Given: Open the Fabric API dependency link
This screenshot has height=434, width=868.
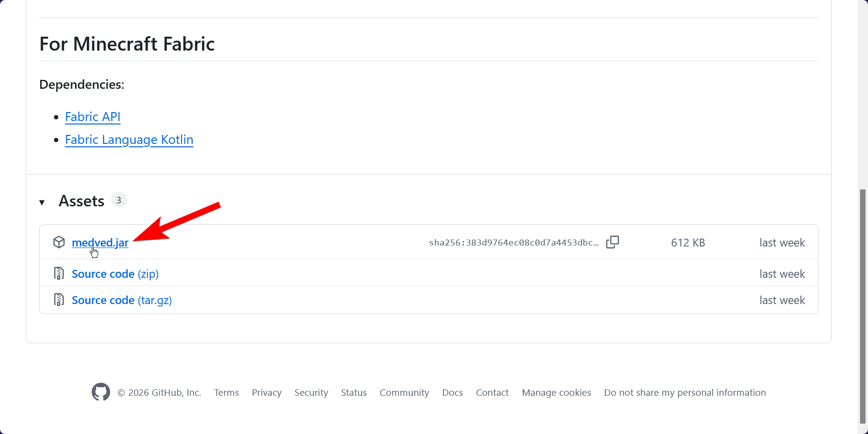Looking at the screenshot, I should click(x=93, y=117).
